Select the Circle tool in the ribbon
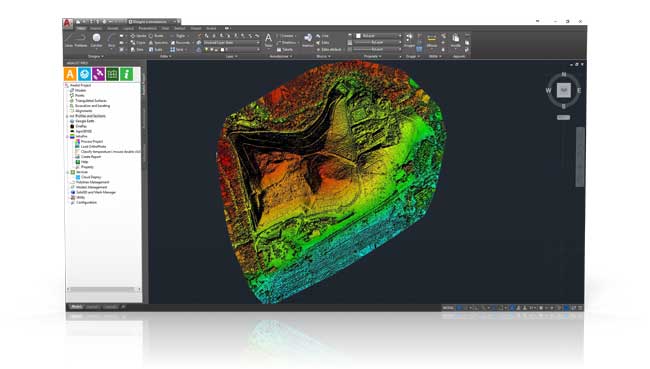650x369 pixels. (x=96, y=39)
